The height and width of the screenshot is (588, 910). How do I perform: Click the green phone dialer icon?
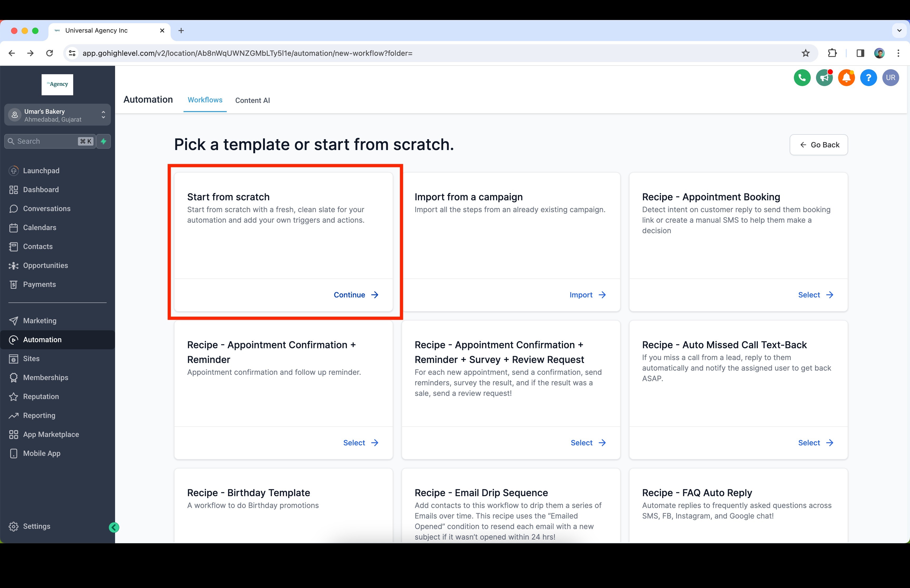click(802, 78)
